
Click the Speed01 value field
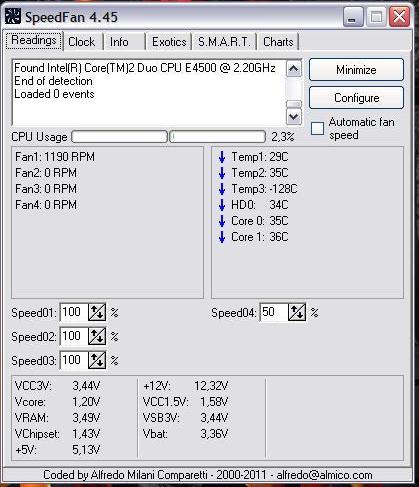(x=74, y=312)
